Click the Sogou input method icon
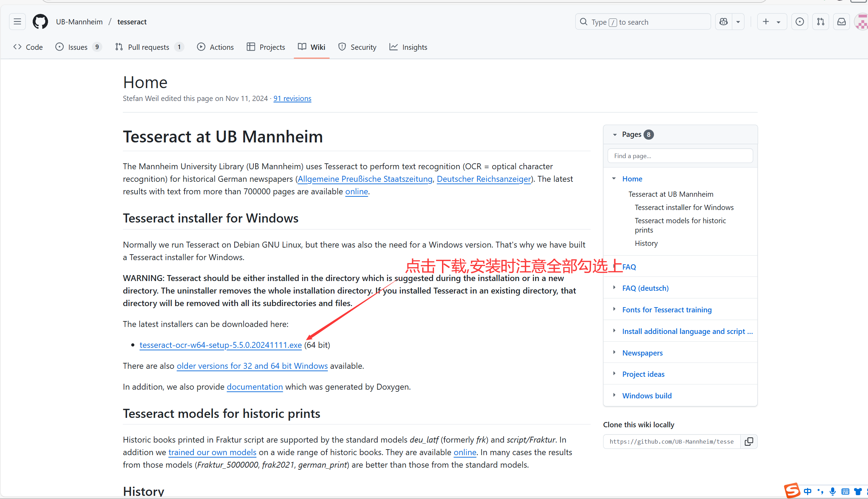The width and height of the screenshot is (868, 499). coord(792,491)
